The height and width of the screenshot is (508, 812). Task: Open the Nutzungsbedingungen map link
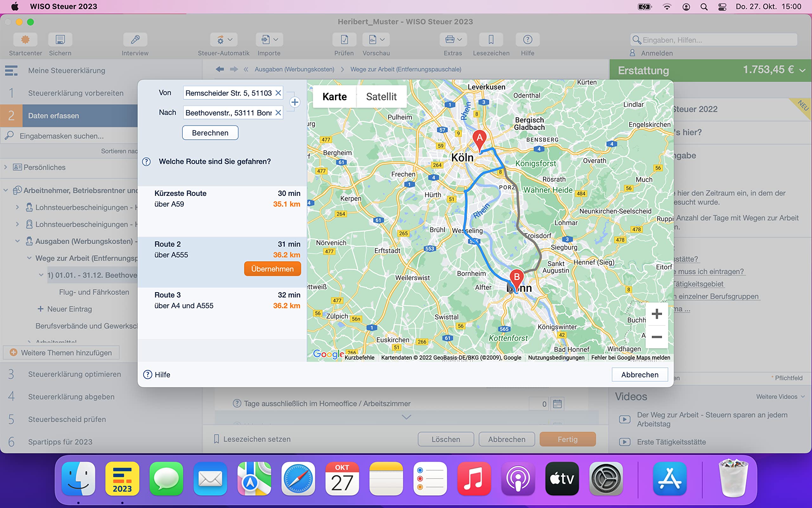[x=556, y=358]
